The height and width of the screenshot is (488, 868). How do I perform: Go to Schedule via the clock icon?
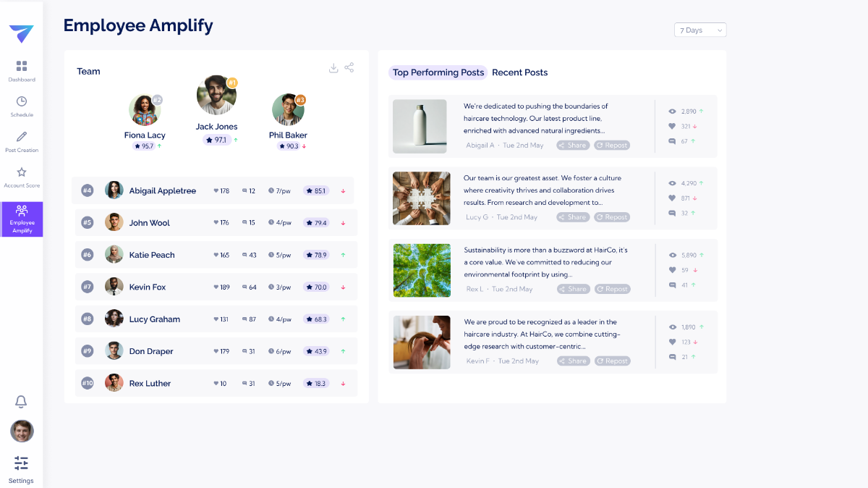pos(22,101)
